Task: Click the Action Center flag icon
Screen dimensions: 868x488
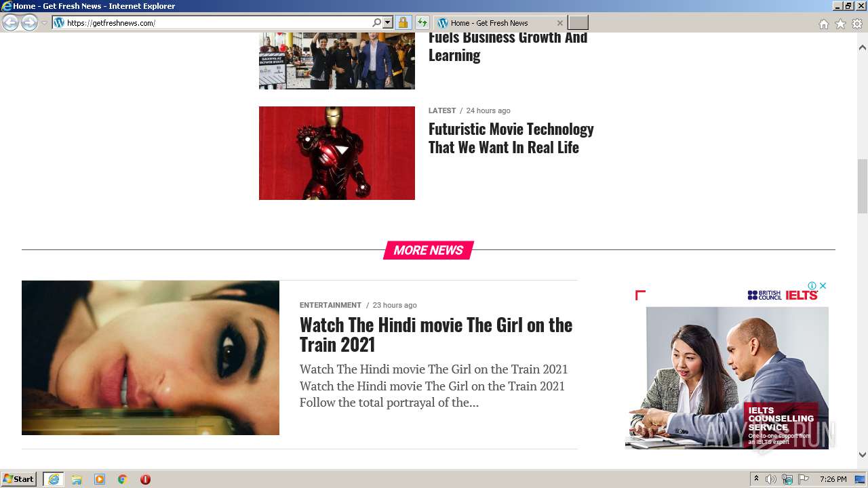Action: [804, 479]
